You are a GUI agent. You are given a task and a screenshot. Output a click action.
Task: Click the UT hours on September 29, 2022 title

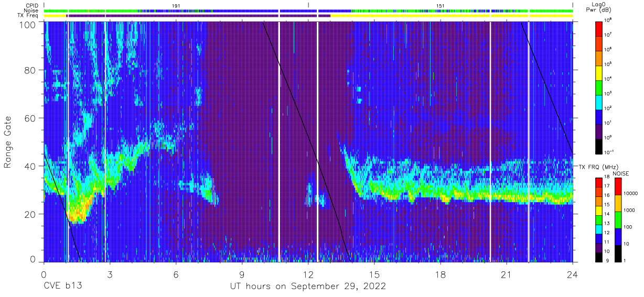(x=308, y=287)
